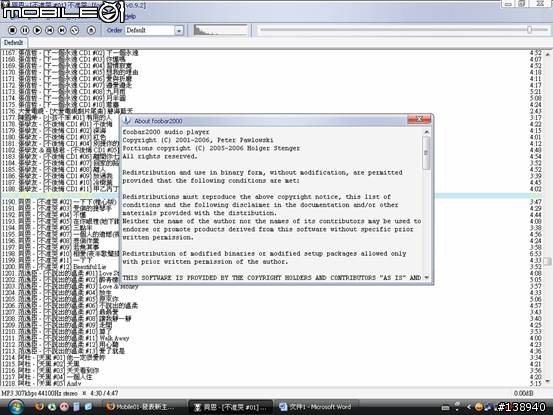The height and width of the screenshot is (415, 553).
Task: Click the "0.00dB" volume readout in status bar
Action: tap(523, 393)
